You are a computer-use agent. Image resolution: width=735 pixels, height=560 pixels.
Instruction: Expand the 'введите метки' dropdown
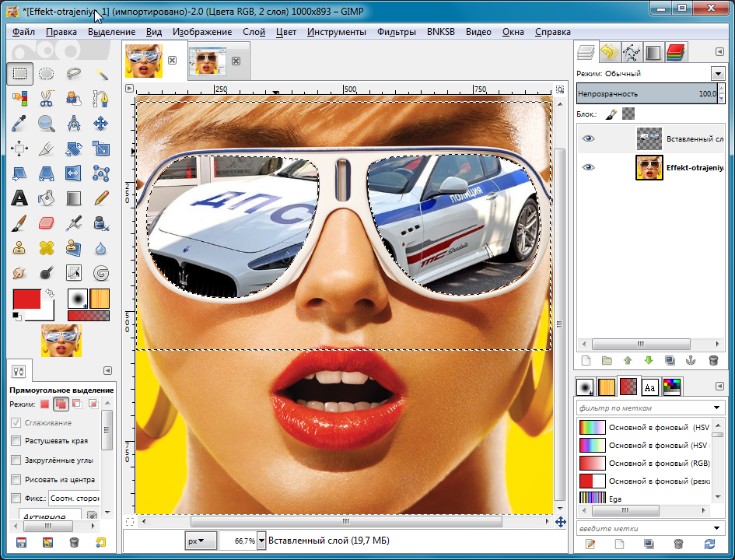pyautogui.click(x=716, y=528)
